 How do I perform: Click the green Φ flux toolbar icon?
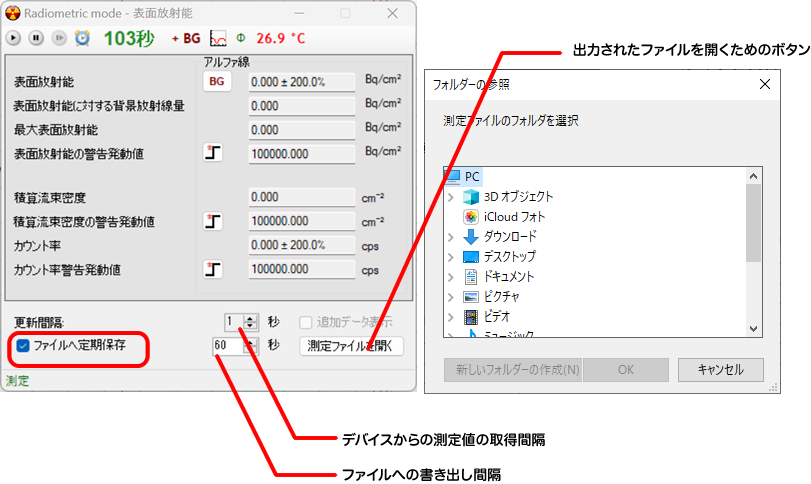241,38
